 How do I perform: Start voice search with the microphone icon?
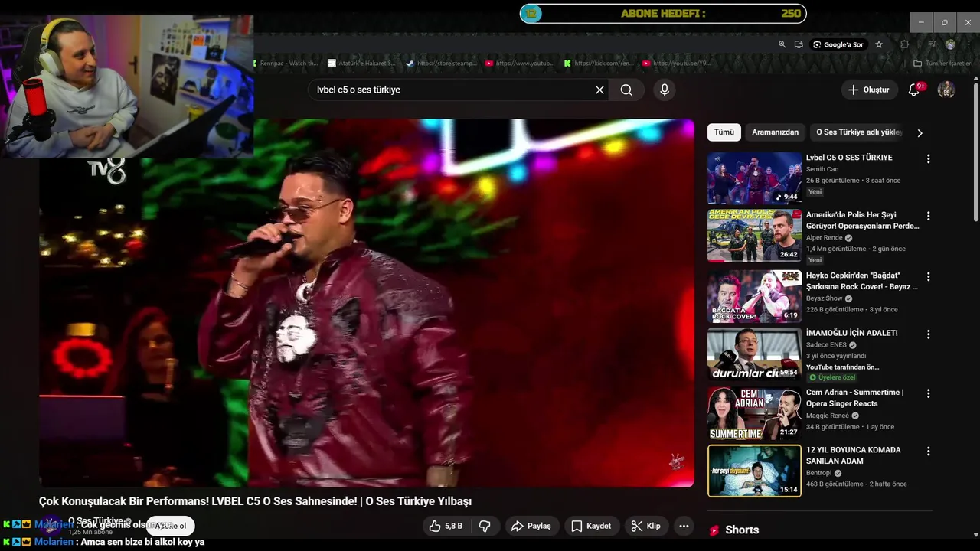(x=665, y=90)
